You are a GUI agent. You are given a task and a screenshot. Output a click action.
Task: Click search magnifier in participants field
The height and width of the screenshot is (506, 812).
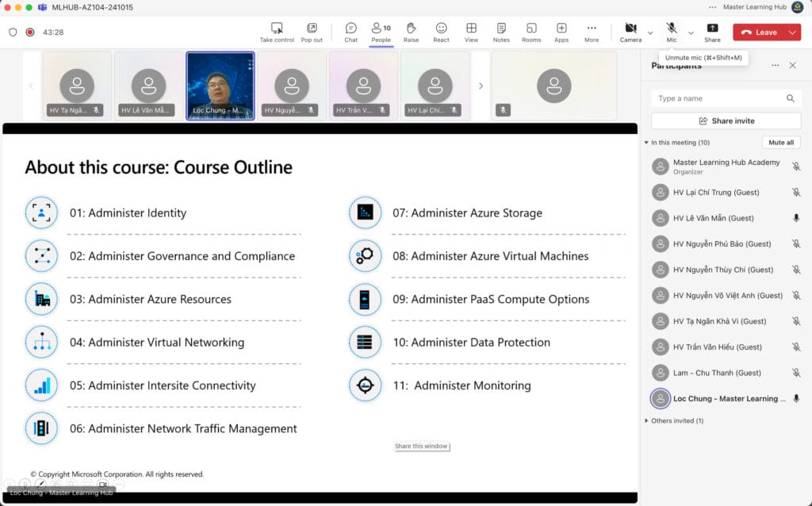point(791,98)
